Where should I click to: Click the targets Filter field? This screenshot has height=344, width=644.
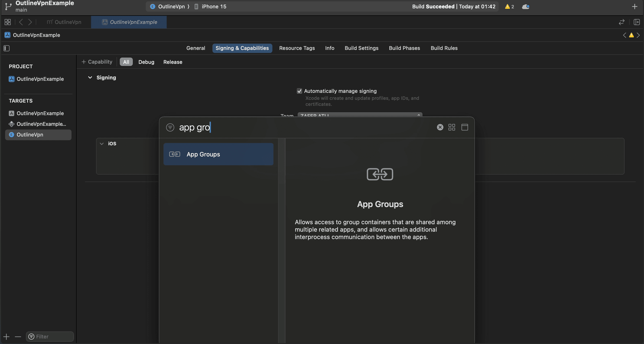point(50,337)
